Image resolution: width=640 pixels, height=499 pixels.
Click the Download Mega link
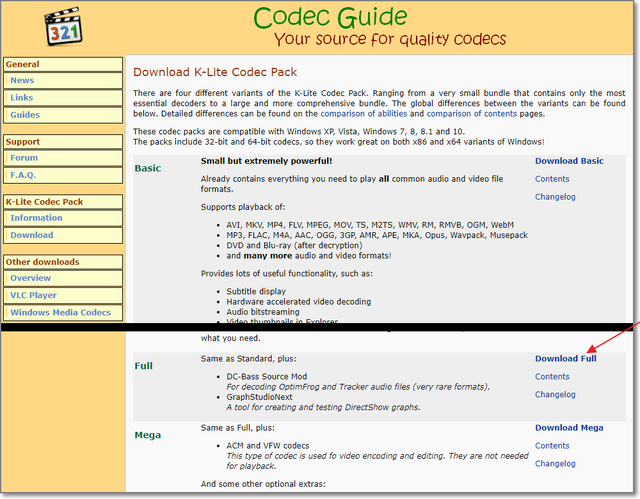click(x=569, y=428)
